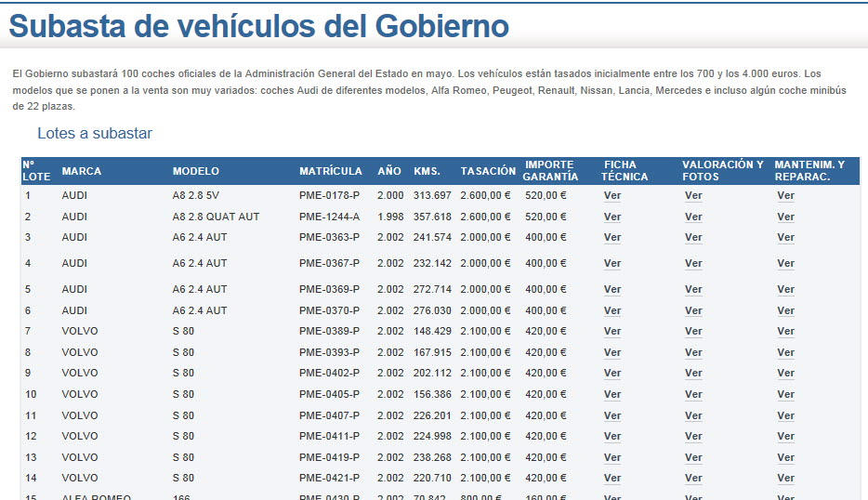Open maintenance 'Ver' for Volvo PME-0419-P
This screenshot has height=500, width=868.
click(785, 457)
